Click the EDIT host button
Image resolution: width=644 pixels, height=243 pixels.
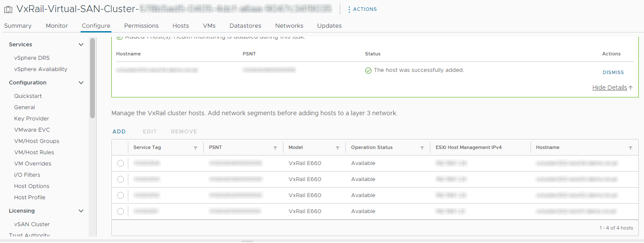click(x=150, y=132)
